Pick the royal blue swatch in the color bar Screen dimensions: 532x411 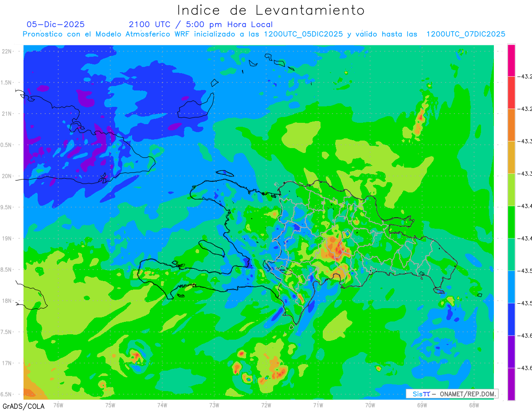click(x=511, y=319)
